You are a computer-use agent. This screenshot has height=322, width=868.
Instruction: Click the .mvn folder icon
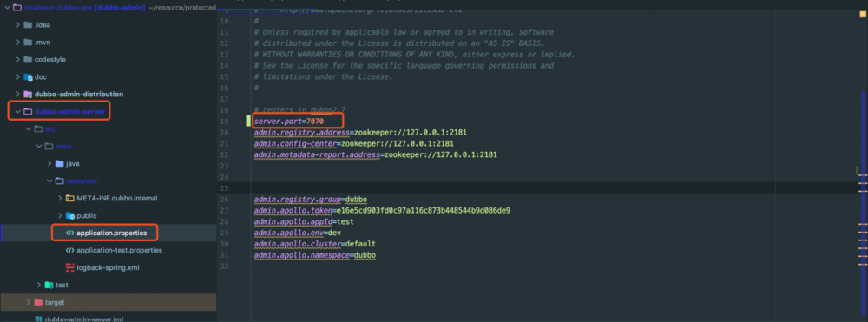pos(28,42)
